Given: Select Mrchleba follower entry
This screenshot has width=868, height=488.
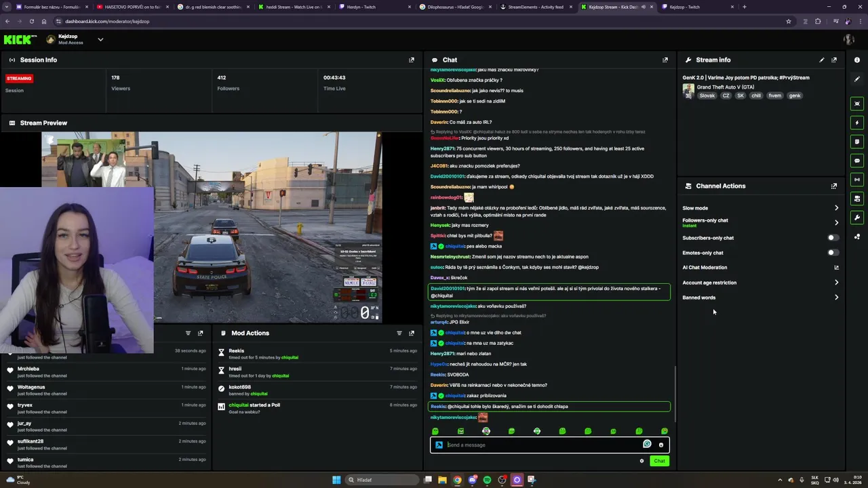Looking at the screenshot, I should 106,371.
